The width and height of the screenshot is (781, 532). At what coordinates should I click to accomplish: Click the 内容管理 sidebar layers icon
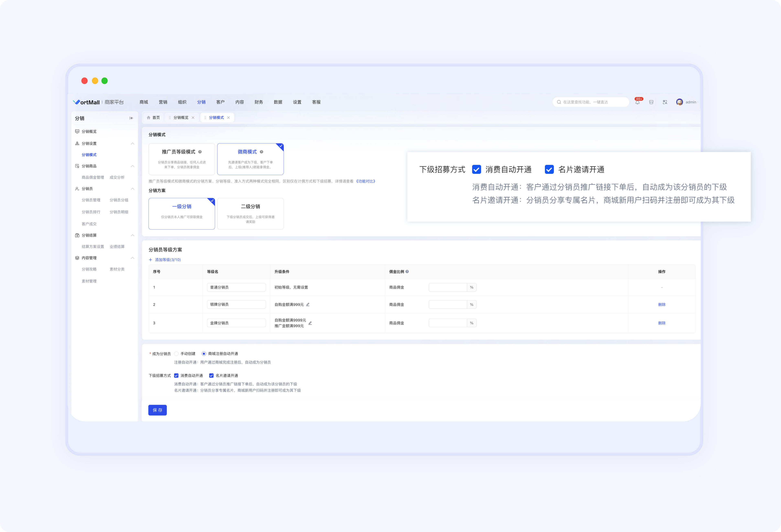coord(77,258)
